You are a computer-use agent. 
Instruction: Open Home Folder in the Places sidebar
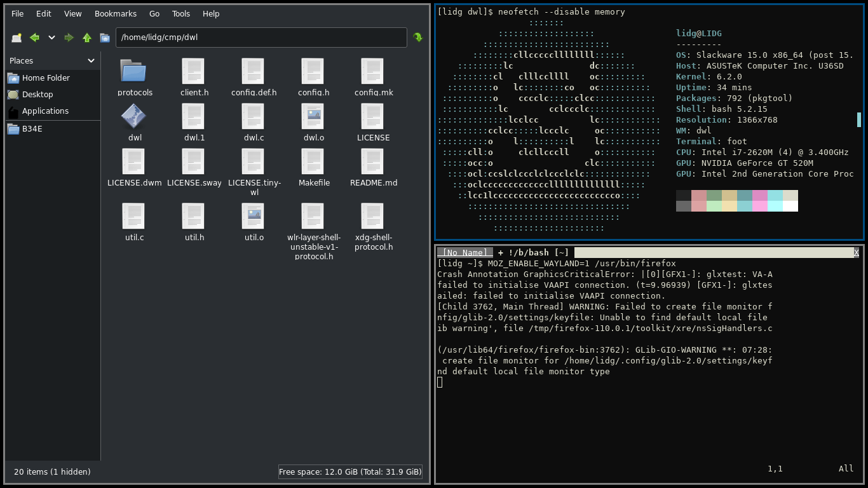[52, 78]
